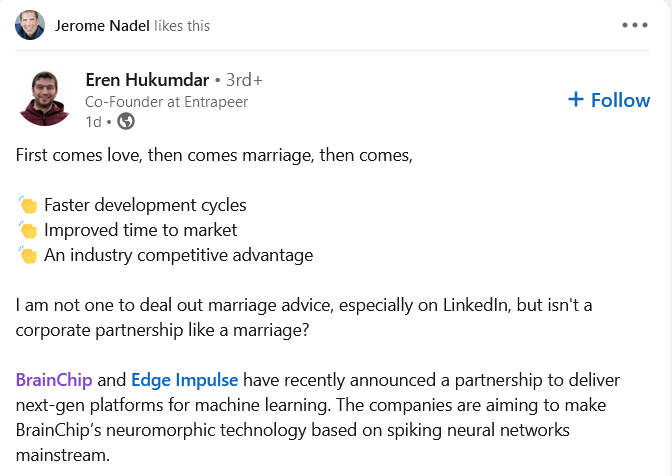Viewport: 672px width, 476px height.
Task: Click the plus icon in the Follow button
Action: pyautogui.click(x=575, y=99)
